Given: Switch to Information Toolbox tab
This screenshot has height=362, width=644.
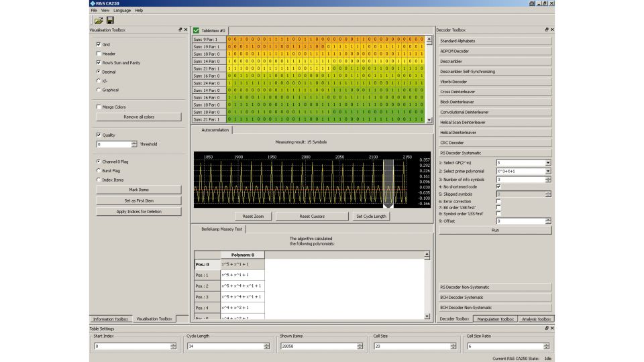Looking at the screenshot, I should click(111, 319).
